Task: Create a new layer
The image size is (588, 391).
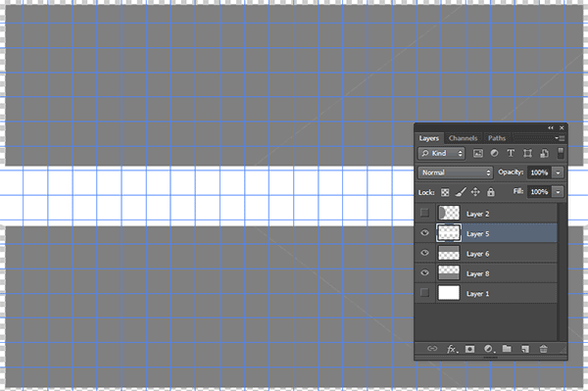Action: pos(525,349)
